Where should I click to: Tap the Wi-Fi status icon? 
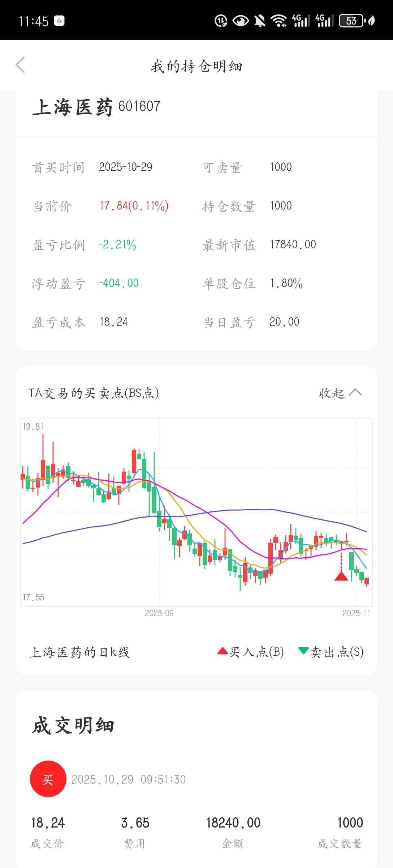click(x=279, y=21)
